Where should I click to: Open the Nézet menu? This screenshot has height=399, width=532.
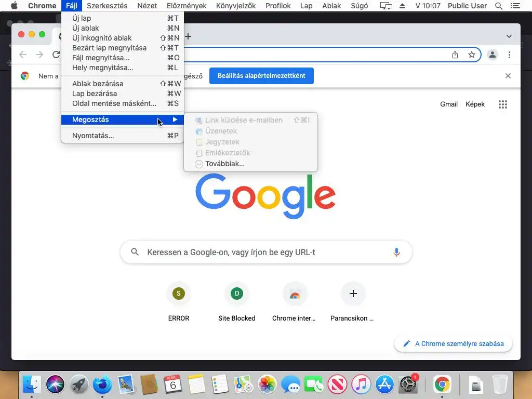(147, 6)
